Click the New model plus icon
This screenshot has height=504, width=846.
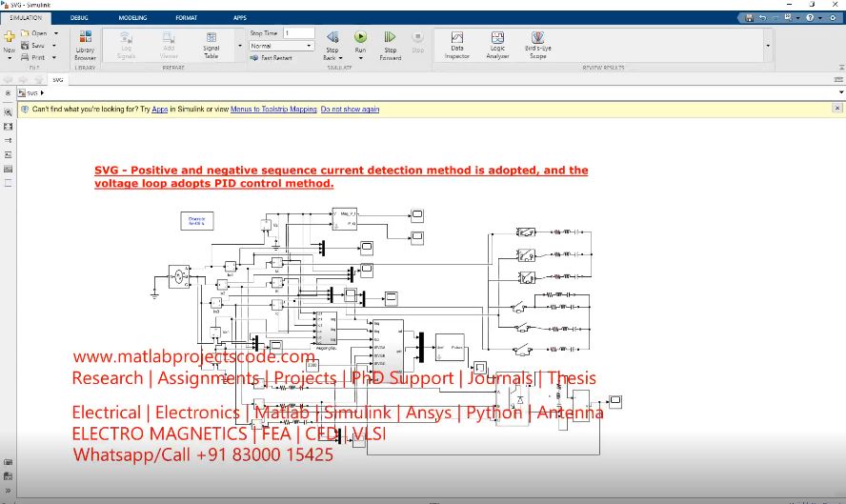[x=10, y=37]
